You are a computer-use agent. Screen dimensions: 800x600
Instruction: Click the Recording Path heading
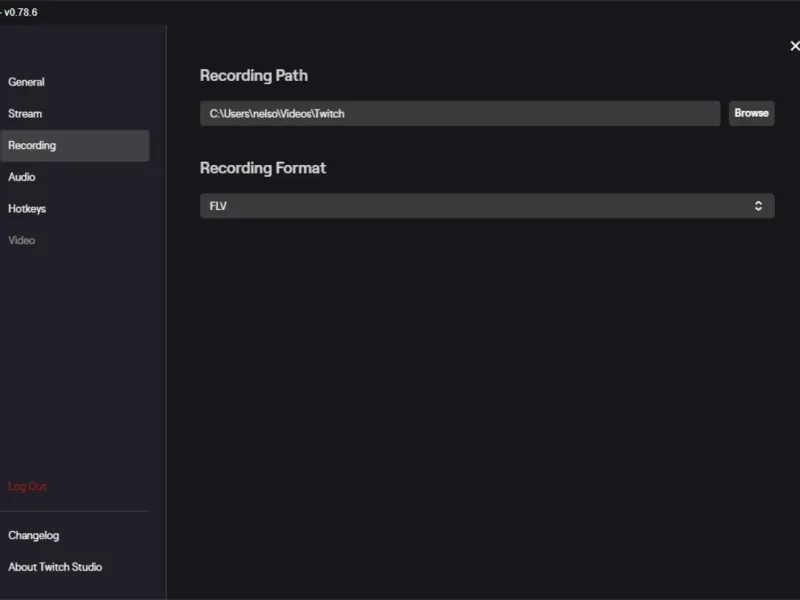(x=254, y=76)
